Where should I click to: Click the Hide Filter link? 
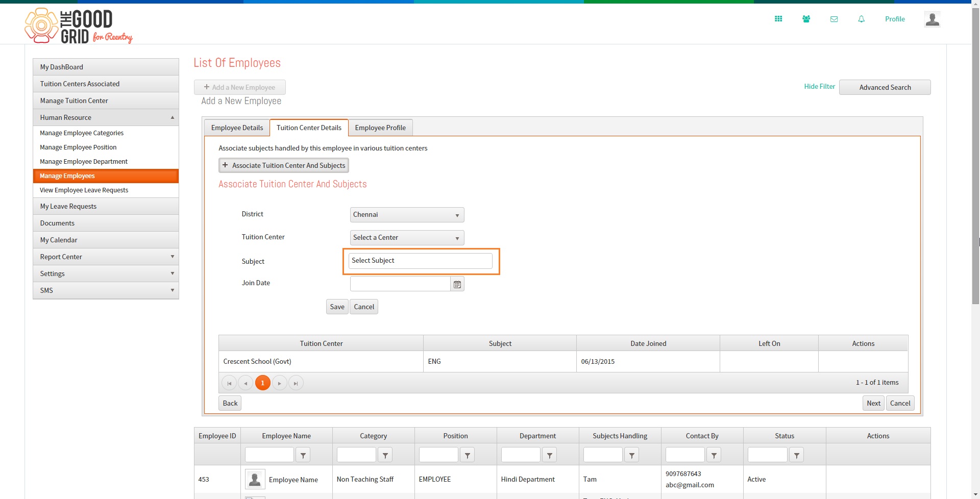(819, 86)
